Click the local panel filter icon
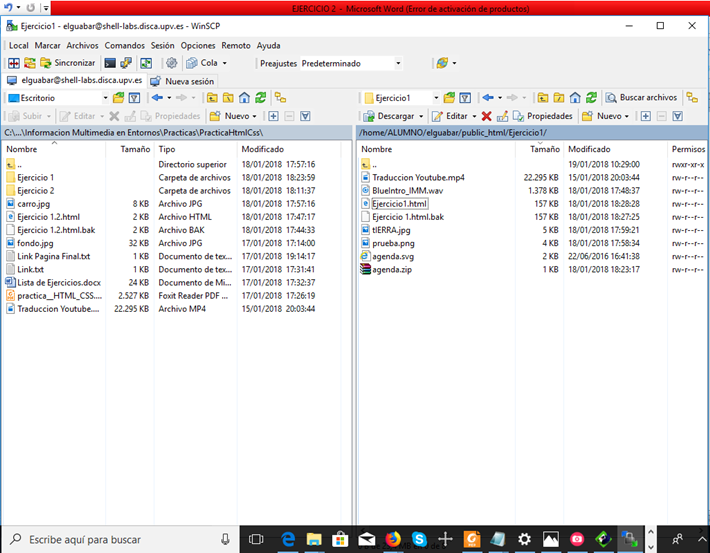The width and height of the screenshot is (710, 553). (x=134, y=98)
